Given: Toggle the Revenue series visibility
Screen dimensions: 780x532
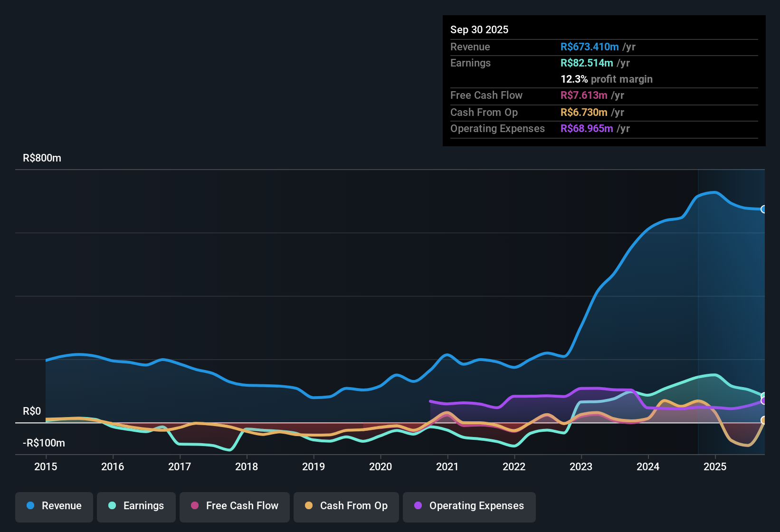Looking at the screenshot, I should [x=54, y=506].
